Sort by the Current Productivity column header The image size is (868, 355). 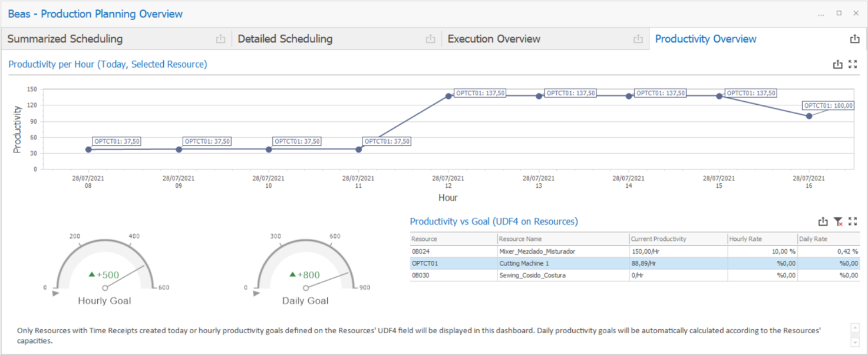click(x=658, y=239)
